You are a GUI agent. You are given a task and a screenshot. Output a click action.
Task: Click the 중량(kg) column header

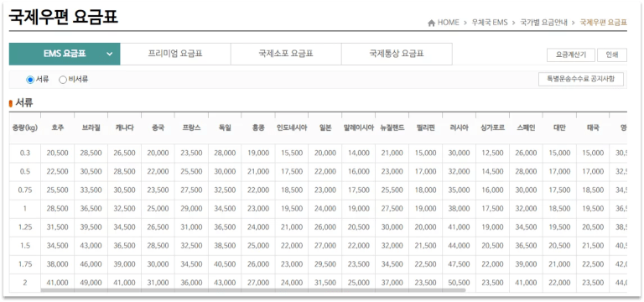tap(24, 128)
